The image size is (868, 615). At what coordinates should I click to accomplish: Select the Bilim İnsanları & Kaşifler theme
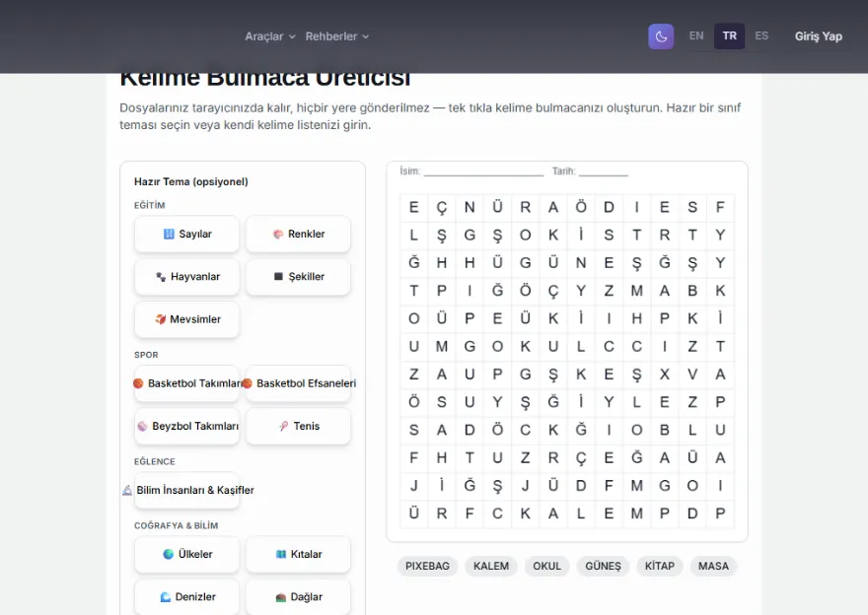pyautogui.click(x=187, y=490)
